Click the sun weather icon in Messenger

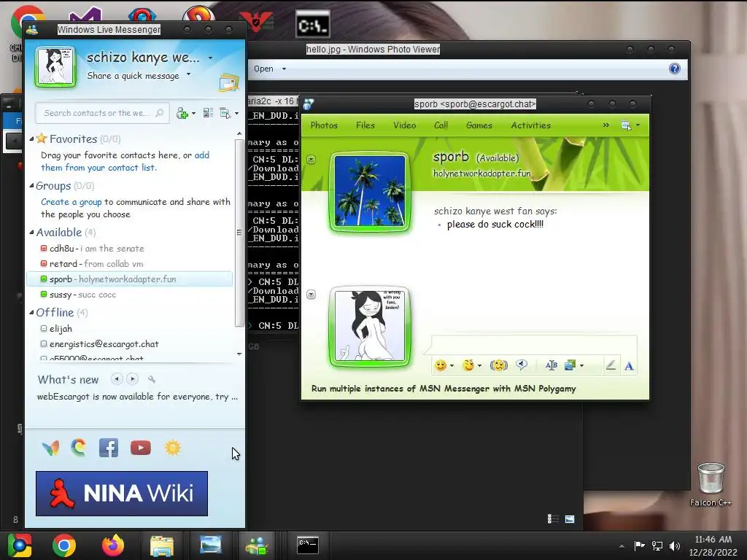pyautogui.click(x=172, y=448)
